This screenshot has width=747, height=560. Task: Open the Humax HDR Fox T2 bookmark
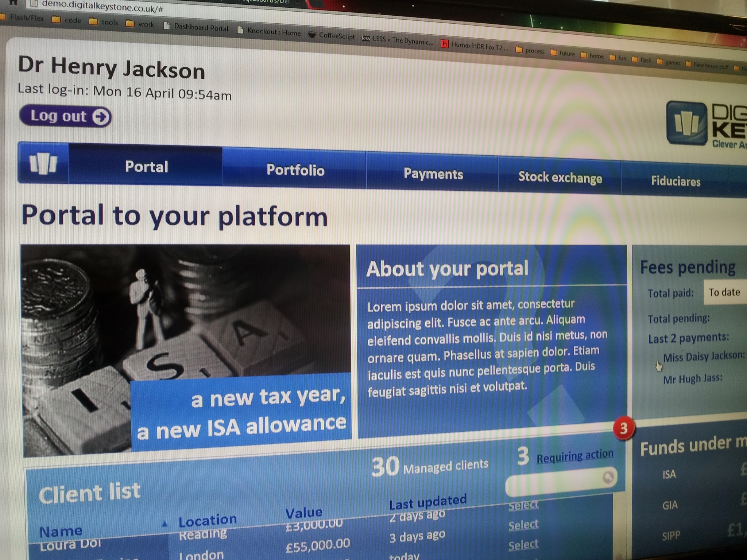coord(475,46)
